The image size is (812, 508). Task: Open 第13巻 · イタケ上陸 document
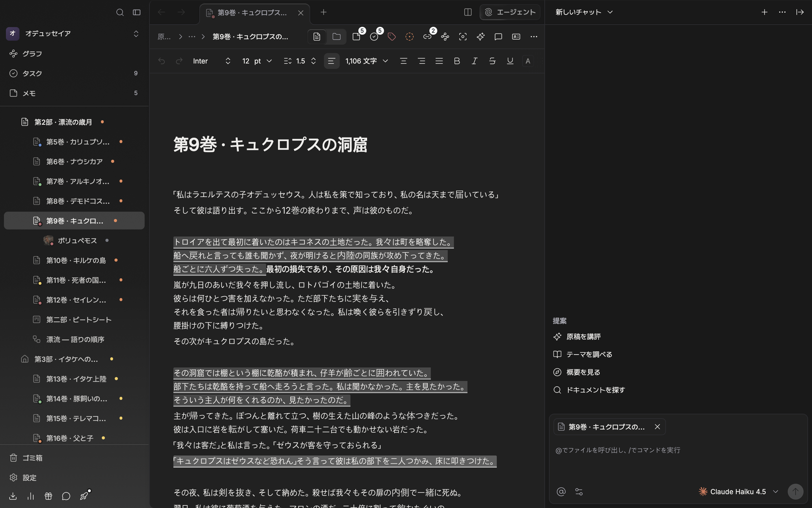(x=74, y=379)
